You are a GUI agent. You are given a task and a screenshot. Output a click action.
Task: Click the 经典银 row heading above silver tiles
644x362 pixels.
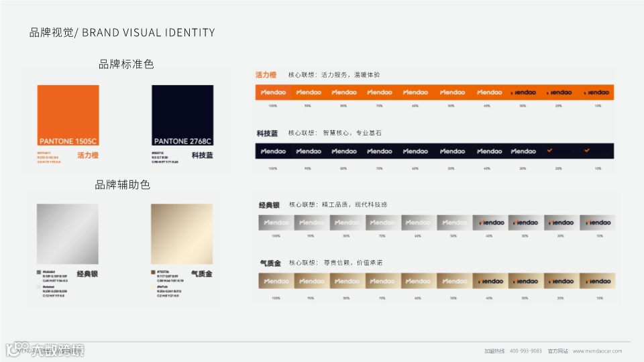tap(269, 205)
